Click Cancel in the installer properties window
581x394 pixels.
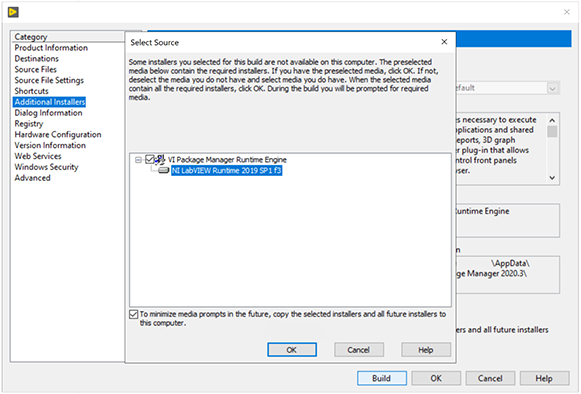click(x=490, y=378)
